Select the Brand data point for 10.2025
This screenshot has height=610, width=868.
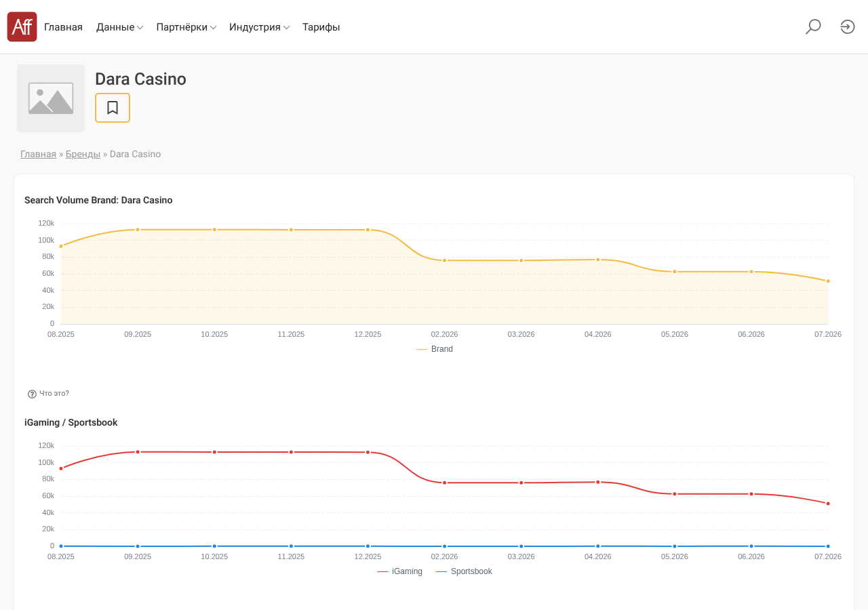pyautogui.click(x=214, y=230)
